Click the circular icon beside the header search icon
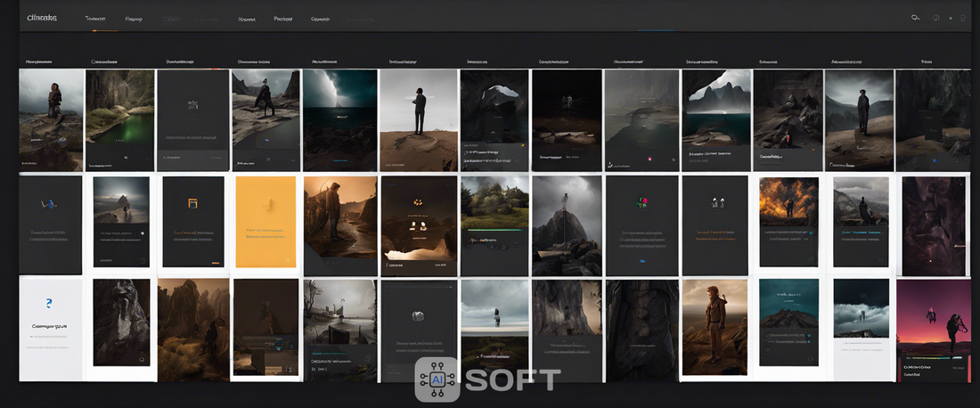Image resolution: width=980 pixels, height=408 pixels. pyautogui.click(x=935, y=18)
